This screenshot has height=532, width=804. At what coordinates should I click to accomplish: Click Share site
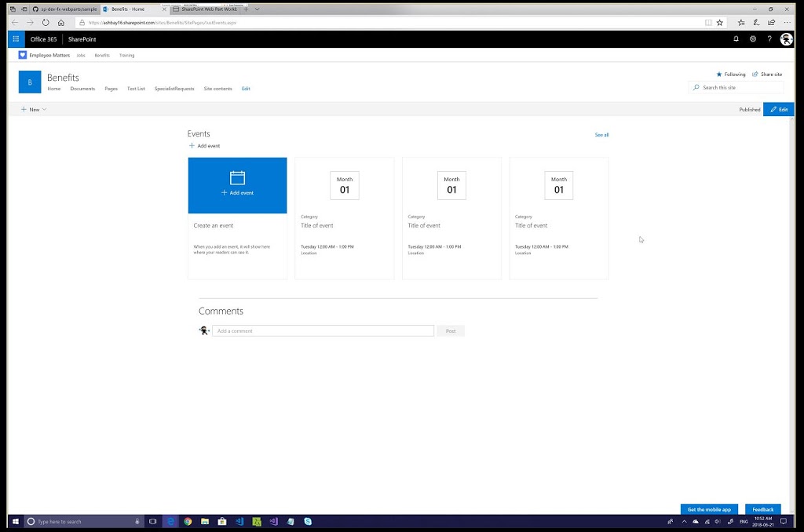click(x=767, y=75)
